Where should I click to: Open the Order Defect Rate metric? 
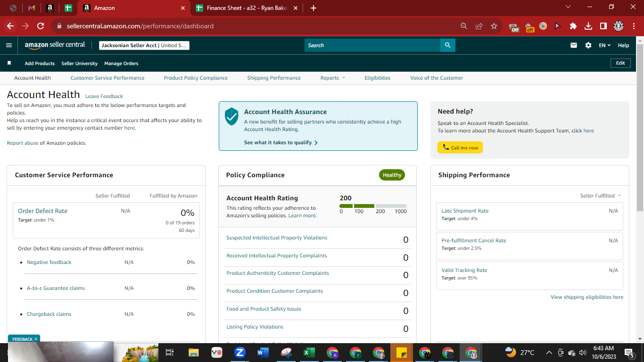(42, 211)
